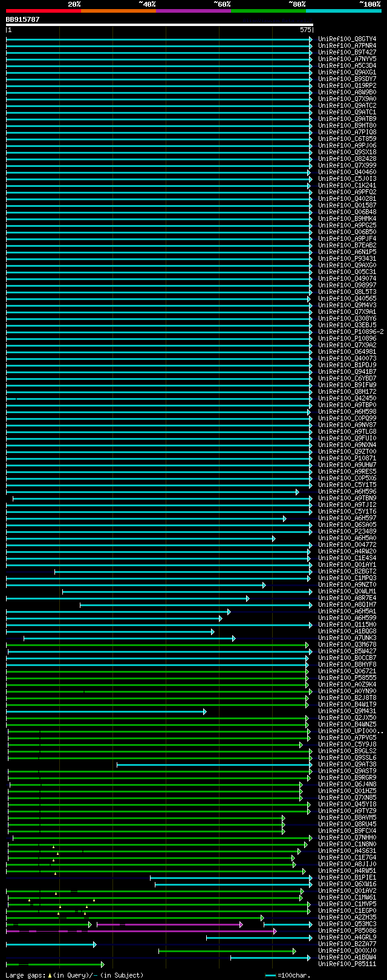Select the UniRef100_A5C3D4 label
The height and width of the screenshot is (980, 387).
coord(347,65)
